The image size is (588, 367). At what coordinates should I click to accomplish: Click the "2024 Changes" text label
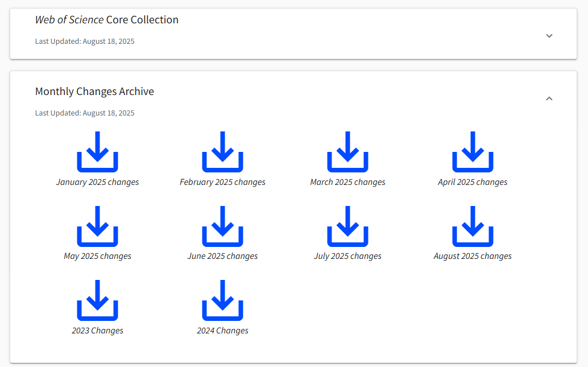[x=222, y=331]
